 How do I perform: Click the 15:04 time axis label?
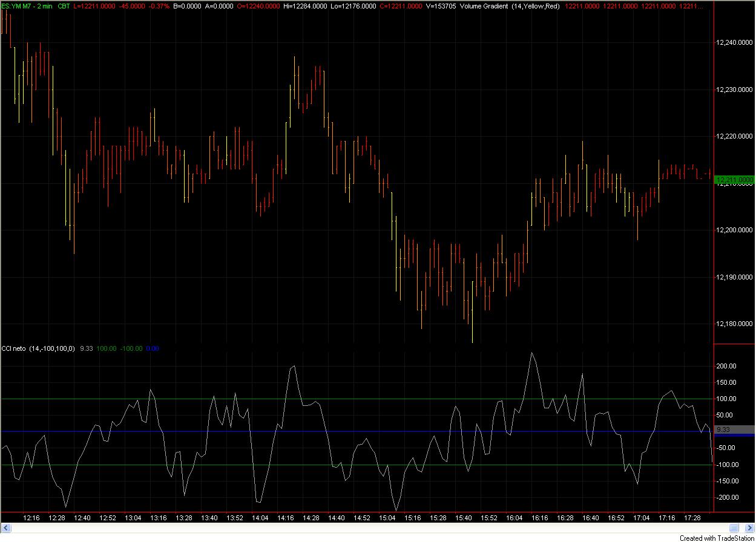[387, 518]
